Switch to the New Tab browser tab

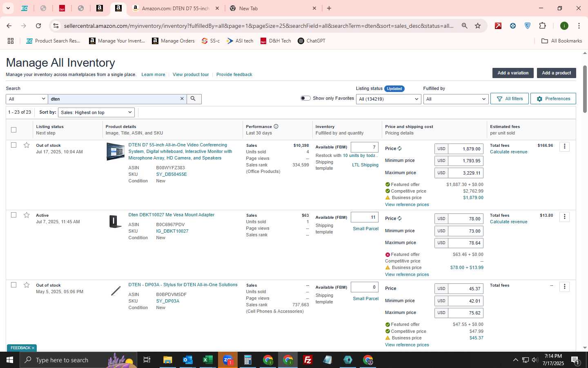pos(273,8)
